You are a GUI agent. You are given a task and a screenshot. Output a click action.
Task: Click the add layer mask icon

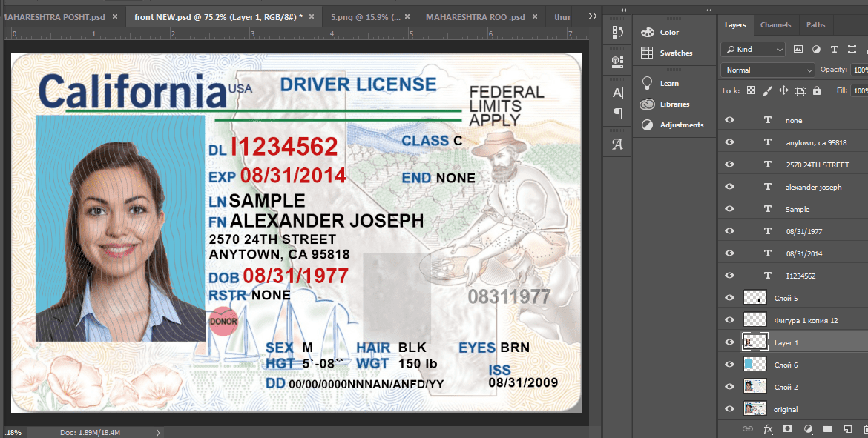(788, 428)
